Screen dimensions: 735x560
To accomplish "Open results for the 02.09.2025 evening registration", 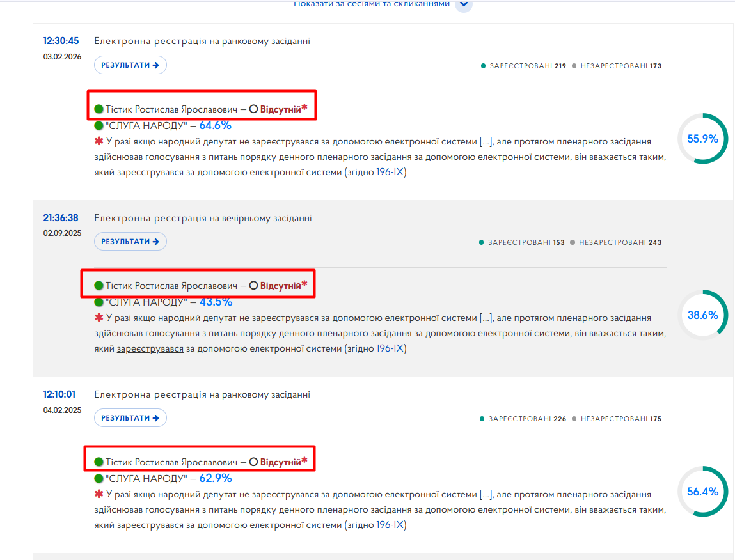I will pos(130,242).
